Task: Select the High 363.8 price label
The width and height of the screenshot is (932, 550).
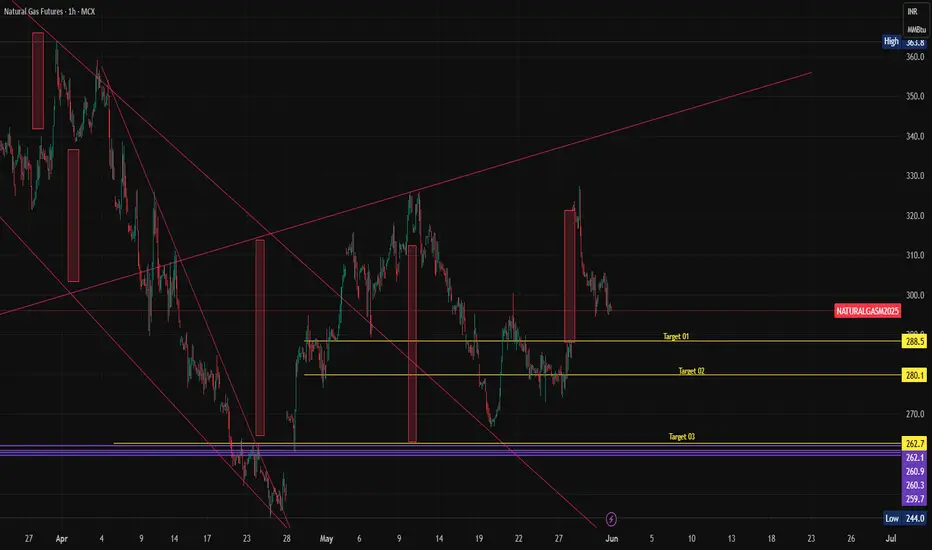Action: [904, 42]
